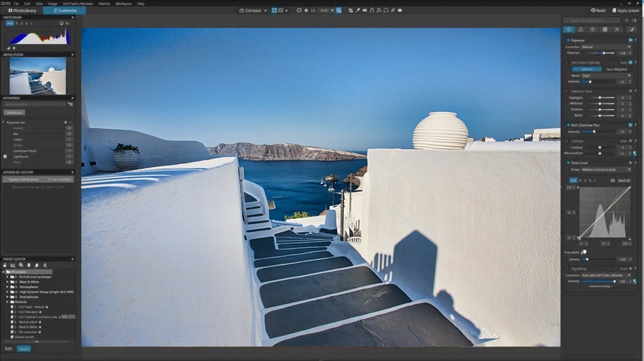Image resolution: width=644 pixels, height=361 pixels.
Task: Click the Apply preset button
Action: coord(625,11)
